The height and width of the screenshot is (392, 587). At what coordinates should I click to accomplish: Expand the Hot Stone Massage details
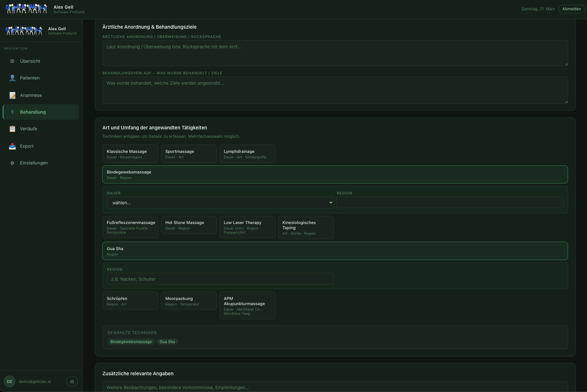[x=189, y=225]
